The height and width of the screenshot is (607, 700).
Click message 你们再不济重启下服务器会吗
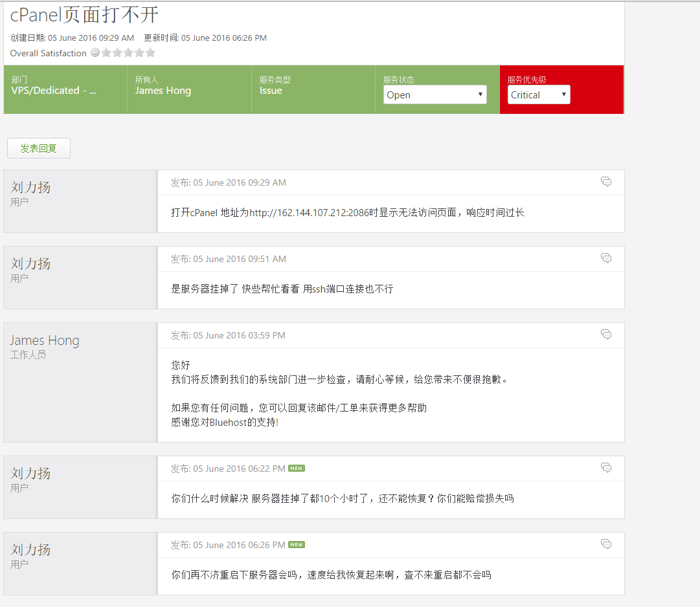click(x=332, y=575)
